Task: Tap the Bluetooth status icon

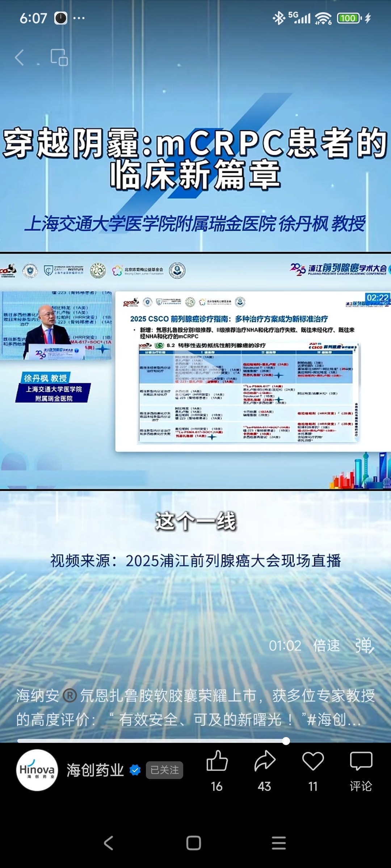Action: pyautogui.click(x=279, y=18)
